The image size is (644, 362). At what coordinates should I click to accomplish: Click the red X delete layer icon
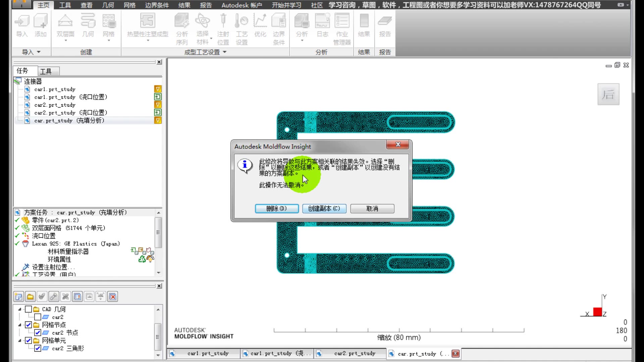113,297
